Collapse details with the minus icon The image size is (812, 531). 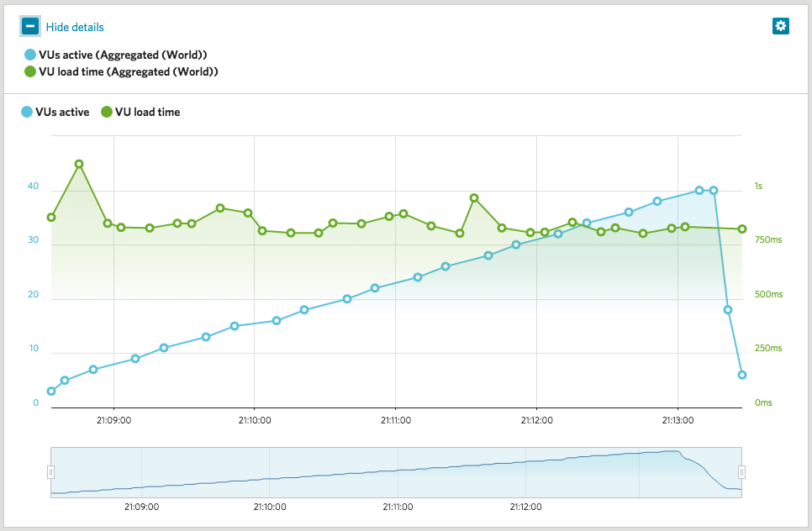(x=30, y=26)
